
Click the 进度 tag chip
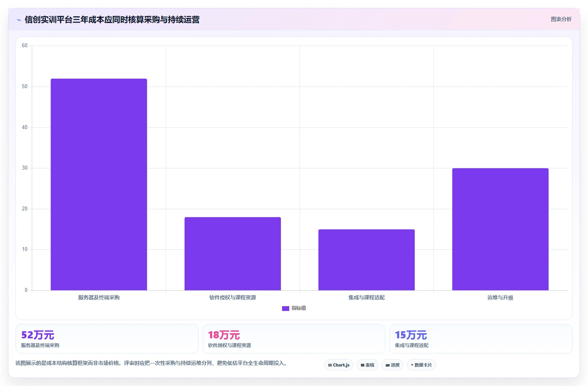[x=393, y=365]
